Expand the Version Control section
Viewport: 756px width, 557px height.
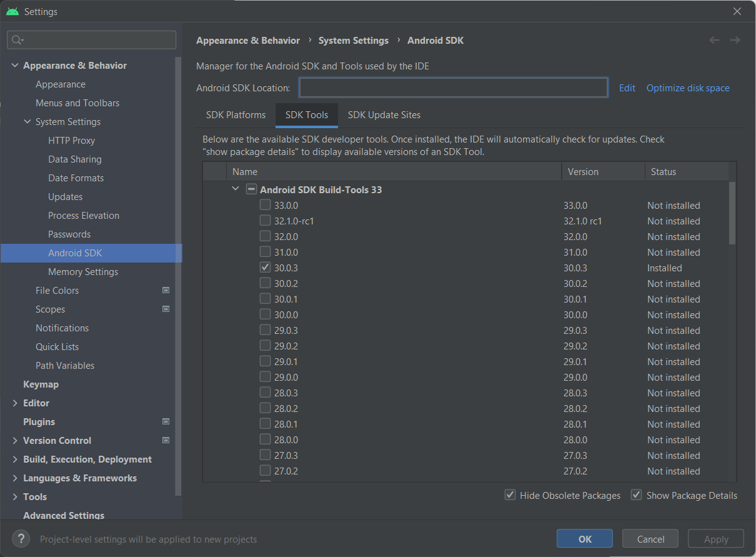point(15,441)
